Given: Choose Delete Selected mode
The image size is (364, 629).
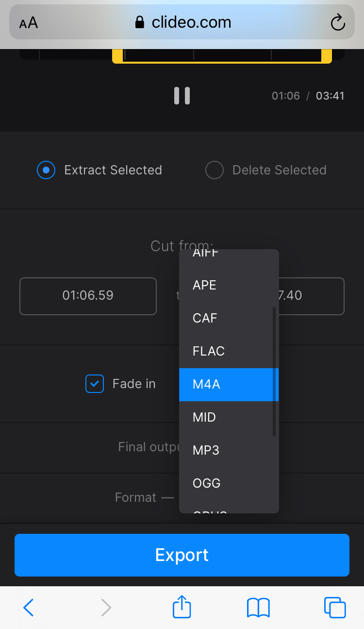Looking at the screenshot, I should click(214, 170).
